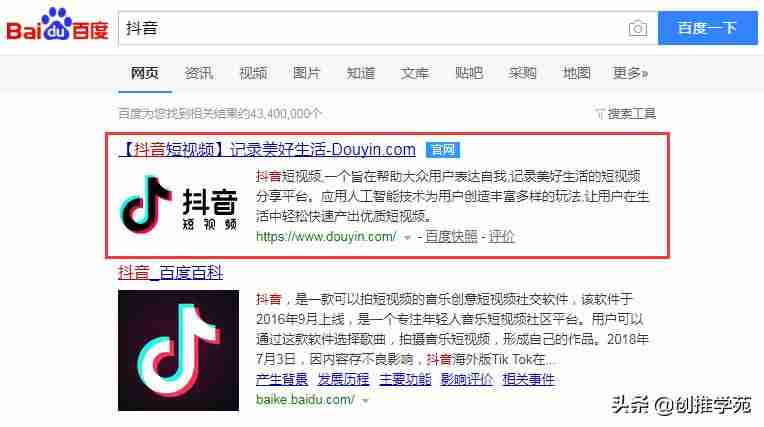Click douyin description starting 抖音短视频,一个旨在
Image resolution: width=764 pixels, height=427 pixels.
453,196
